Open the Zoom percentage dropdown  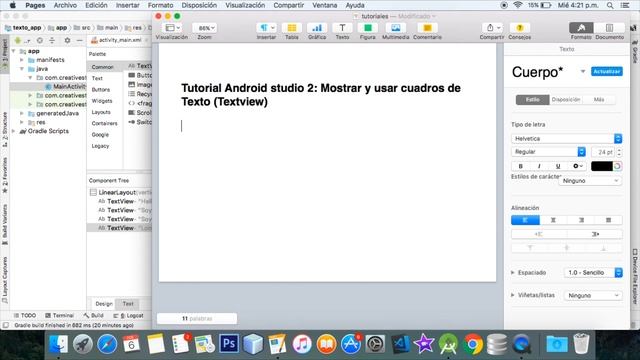[204, 28]
